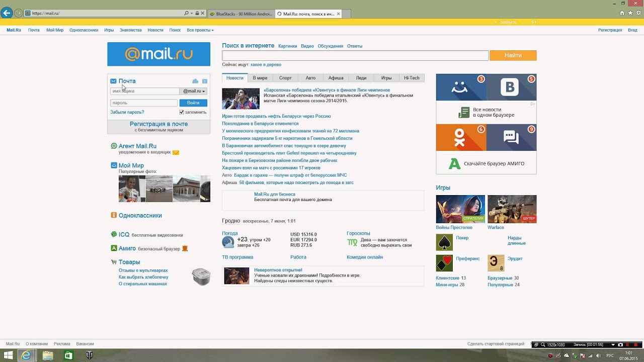Switch to the Авто news tab
The image size is (644, 362).
pos(310,78)
